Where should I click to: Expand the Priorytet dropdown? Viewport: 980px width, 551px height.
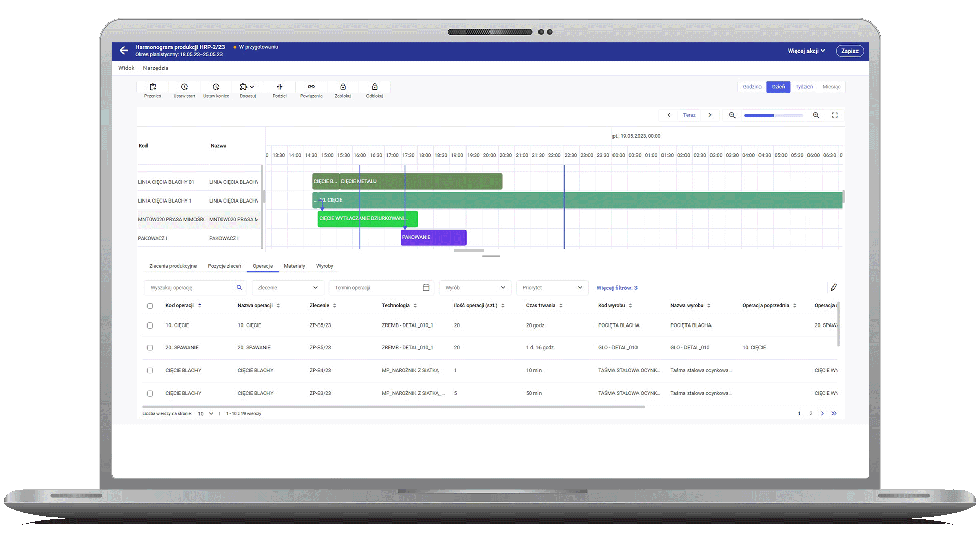(552, 288)
